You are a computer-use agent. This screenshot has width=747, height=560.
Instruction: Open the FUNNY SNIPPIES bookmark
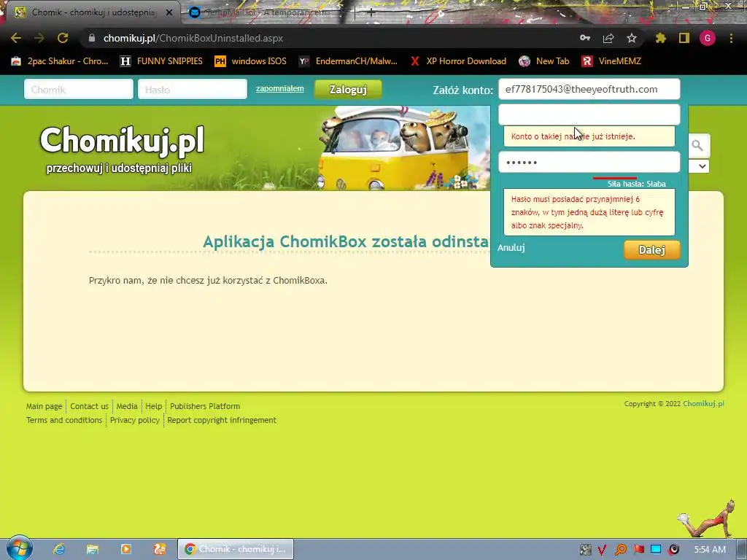point(161,61)
